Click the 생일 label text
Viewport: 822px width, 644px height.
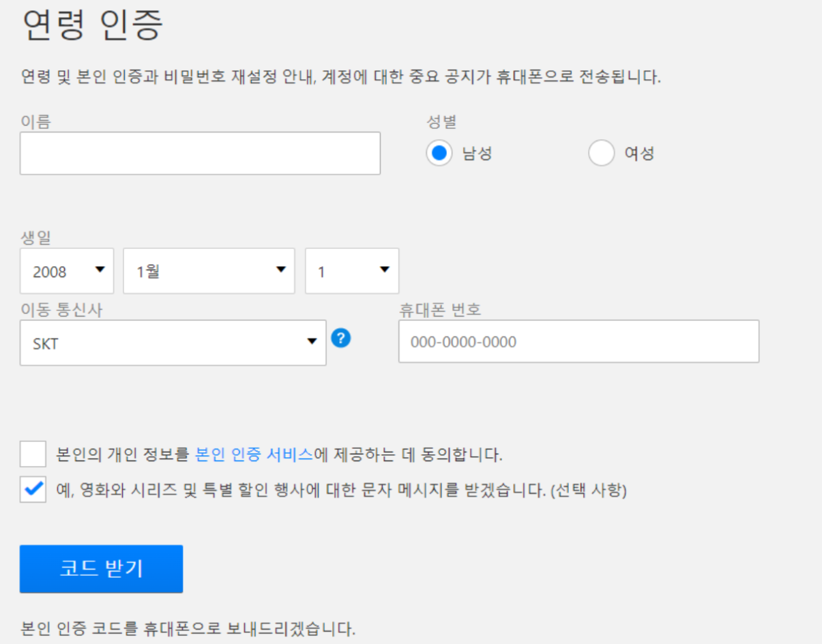pos(35,237)
